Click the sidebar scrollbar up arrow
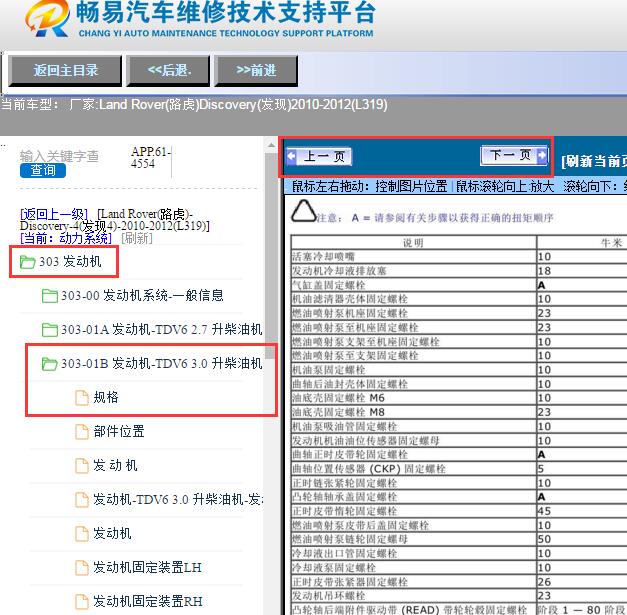Viewport: 627px width, 615px height. click(272, 146)
